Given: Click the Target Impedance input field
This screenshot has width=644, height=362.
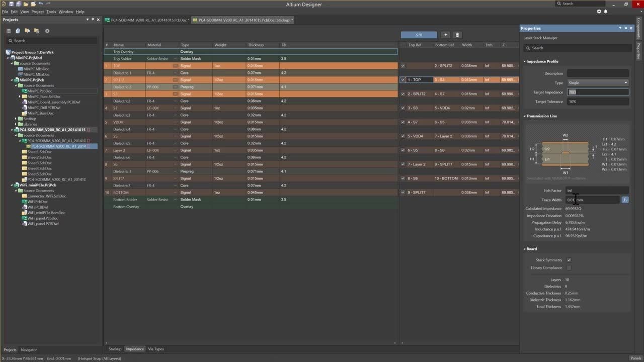Looking at the screenshot, I should [x=598, y=92].
